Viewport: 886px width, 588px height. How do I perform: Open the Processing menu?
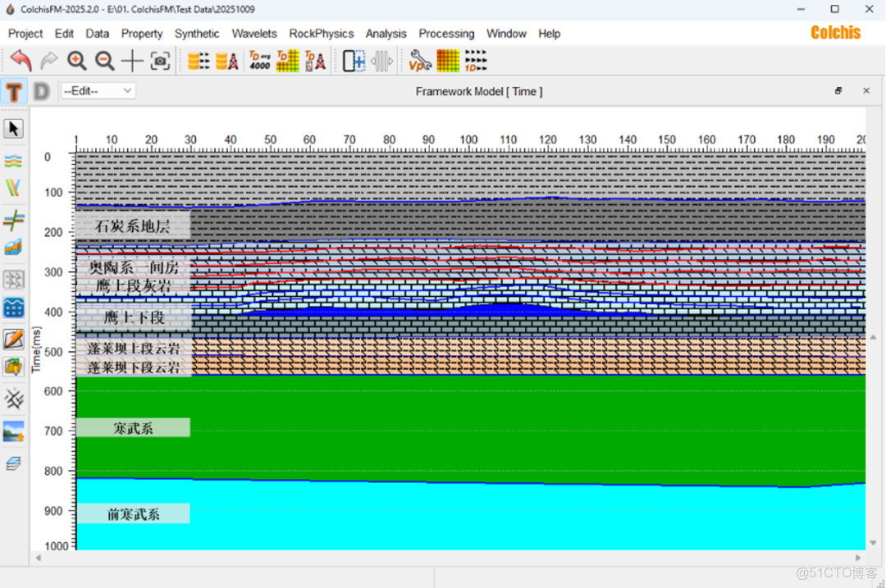[446, 34]
